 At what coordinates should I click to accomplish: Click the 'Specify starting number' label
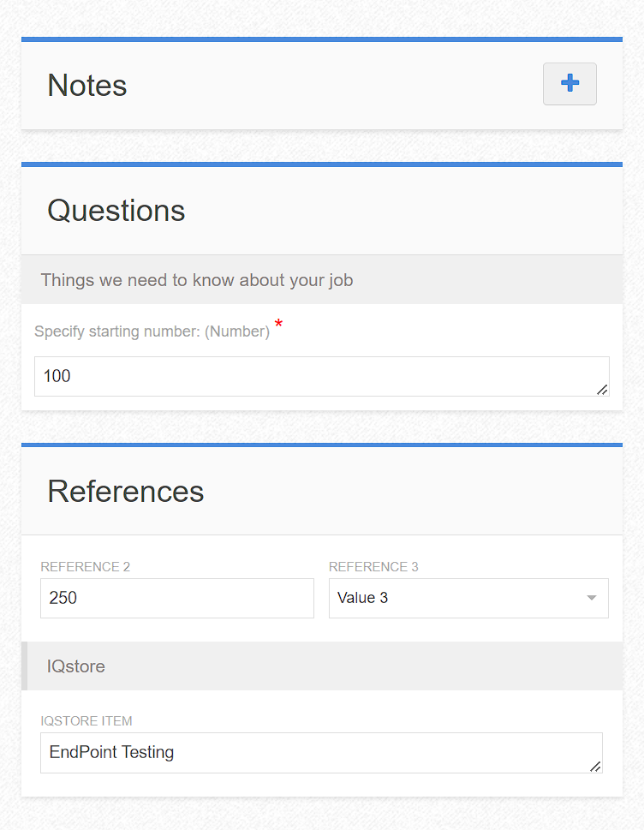[x=152, y=331]
